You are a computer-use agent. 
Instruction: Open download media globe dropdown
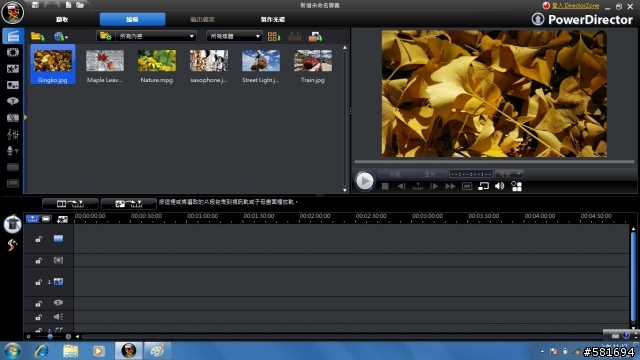61,36
